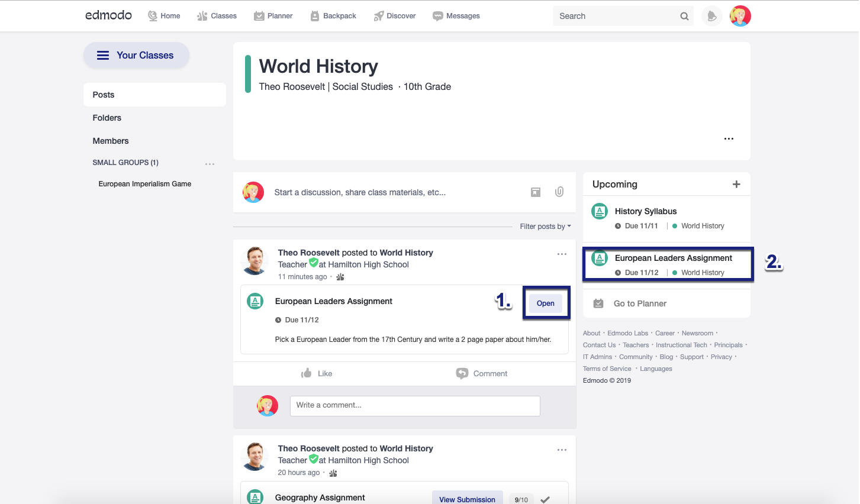Viewport: 860px width, 504px height.
Task: Click Support footer link
Action: point(692,357)
